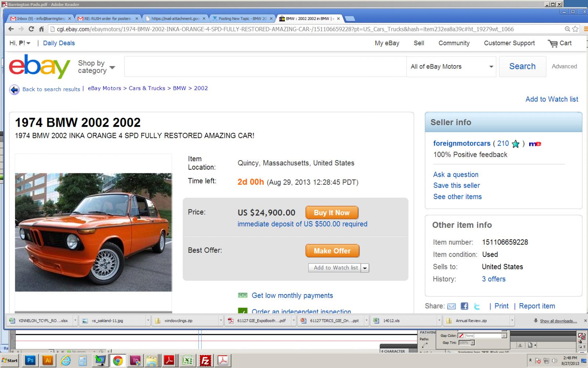The height and width of the screenshot is (368, 588).
Task: Open Internet Explorer from the taskbar
Action: (x=65, y=361)
